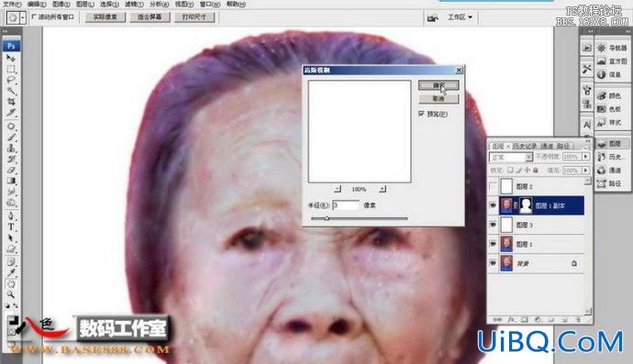Screen dimensions: 633x364
Task: Select the Healing Brush tool
Action: coord(11,127)
